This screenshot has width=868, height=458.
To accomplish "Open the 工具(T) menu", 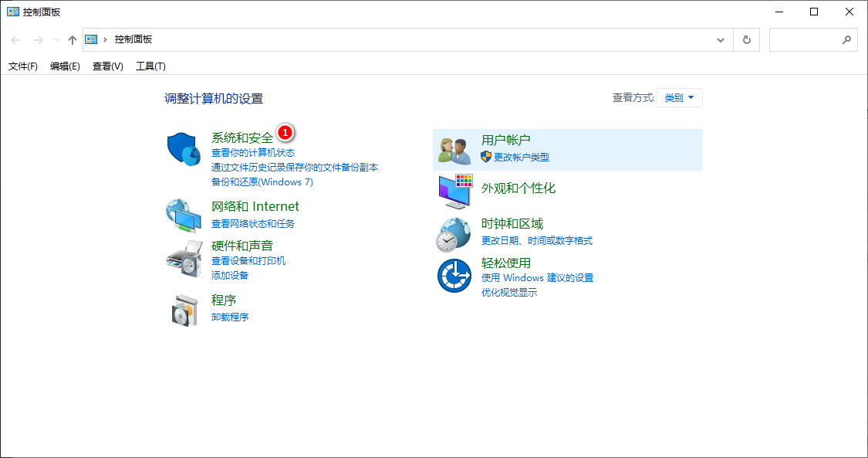I will coord(150,66).
